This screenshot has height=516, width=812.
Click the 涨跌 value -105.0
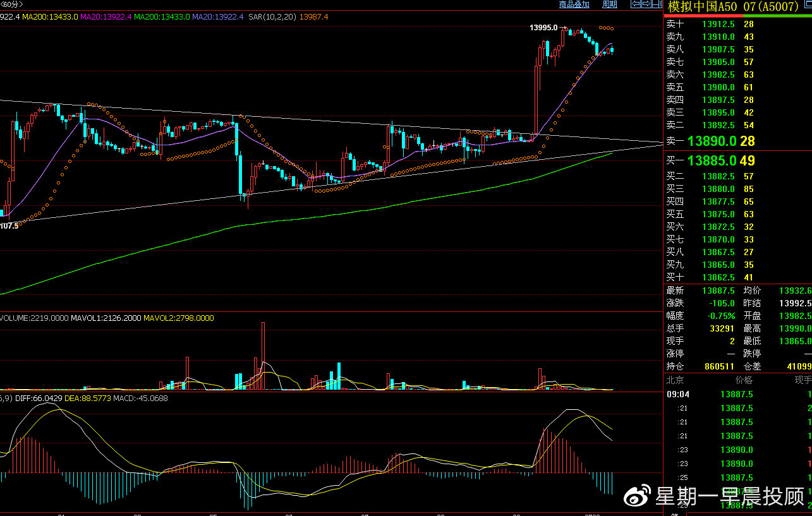722,303
